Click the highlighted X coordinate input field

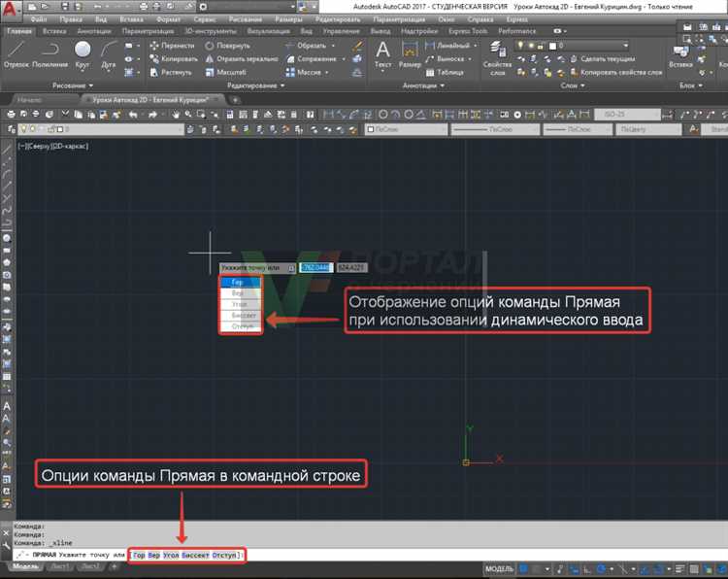tap(314, 267)
